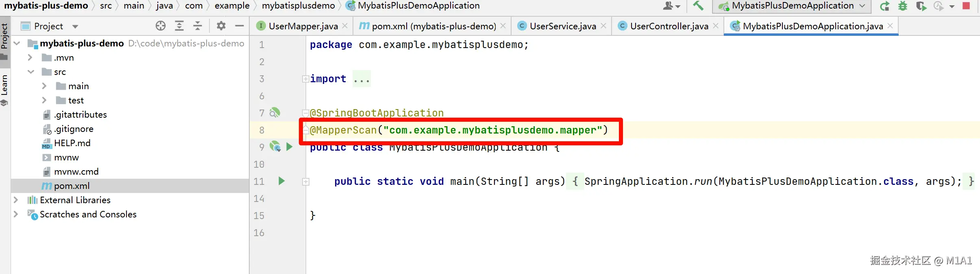The image size is (980, 274).
Task: Close the UserService.java tab
Action: [603, 26]
